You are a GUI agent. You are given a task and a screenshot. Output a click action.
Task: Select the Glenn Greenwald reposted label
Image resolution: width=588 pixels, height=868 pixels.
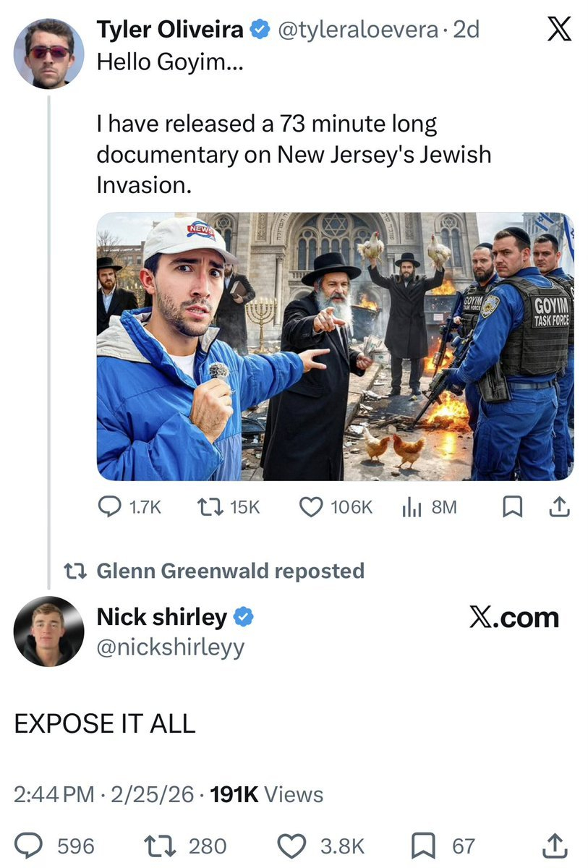tap(230, 571)
